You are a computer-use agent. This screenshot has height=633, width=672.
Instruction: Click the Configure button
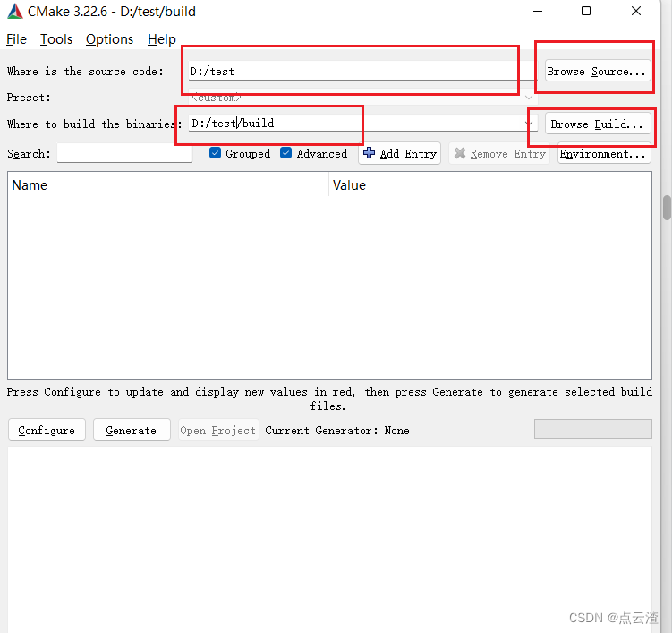47,430
